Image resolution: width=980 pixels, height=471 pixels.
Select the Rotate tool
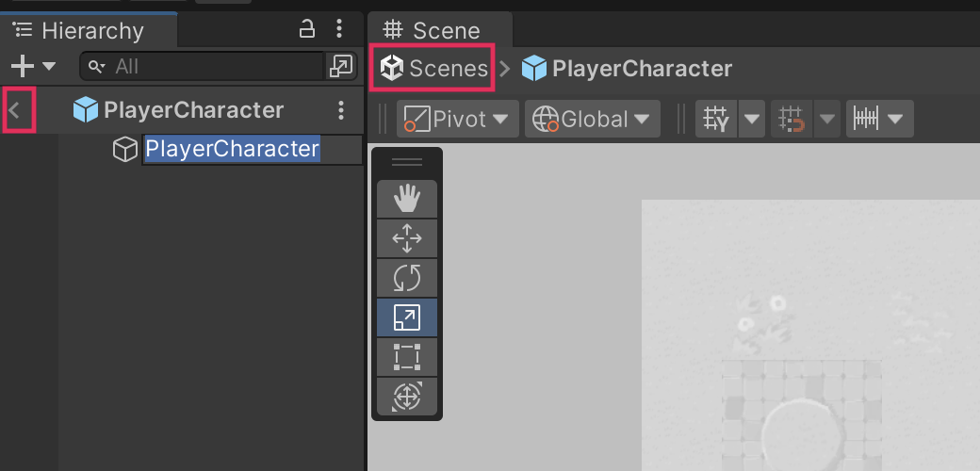(x=406, y=278)
